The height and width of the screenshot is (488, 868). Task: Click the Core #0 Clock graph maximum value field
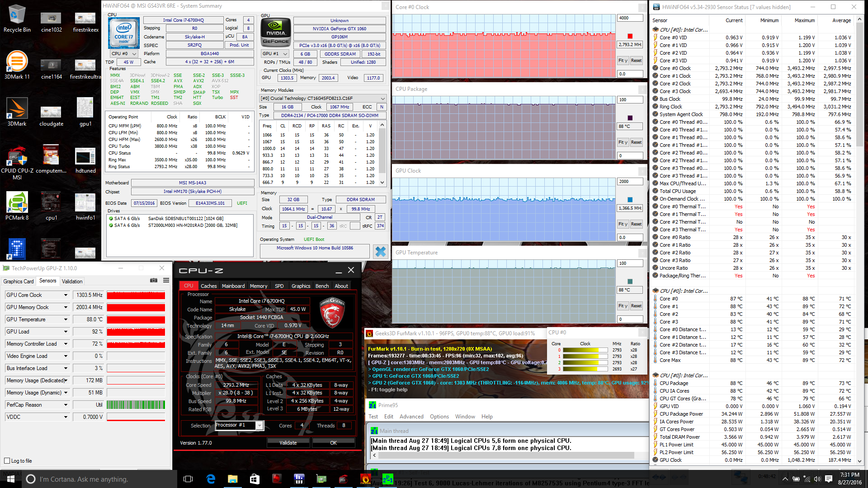click(x=630, y=18)
